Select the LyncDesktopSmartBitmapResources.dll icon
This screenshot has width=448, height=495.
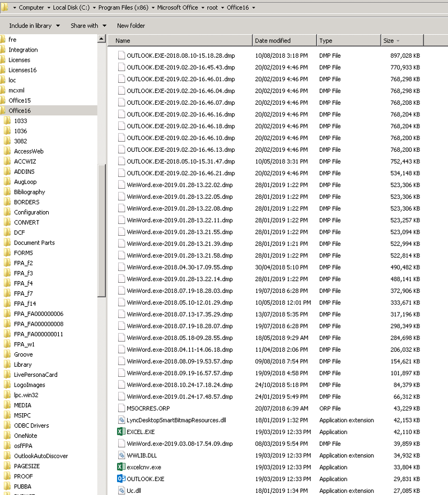[122, 420]
